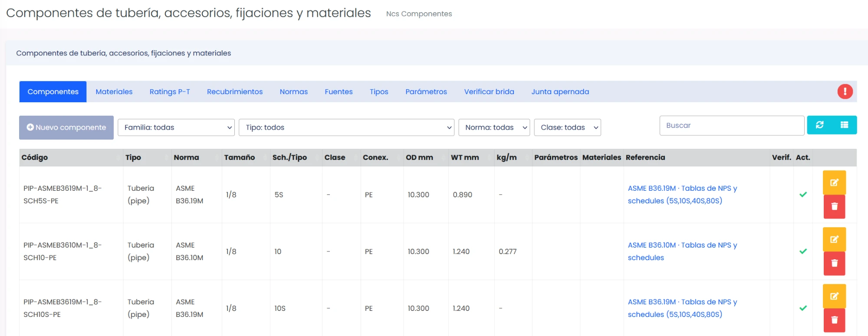Switch to the Componentes tab
The width and height of the screenshot is (868, 336).
pos(53,91)
